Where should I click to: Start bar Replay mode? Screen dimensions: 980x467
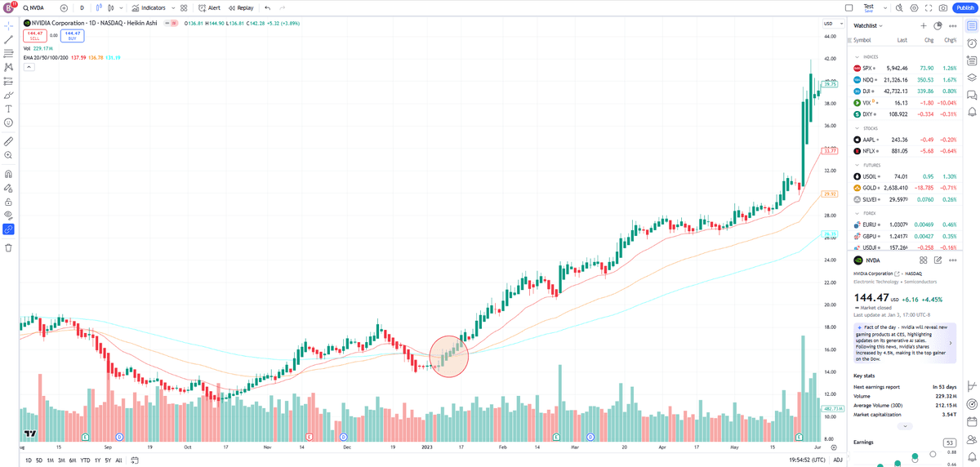[241, 7]
